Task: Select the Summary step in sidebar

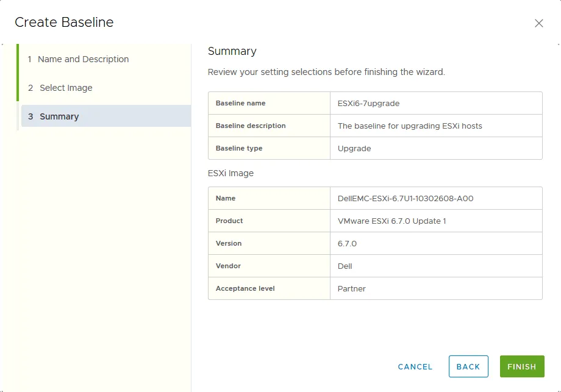Action: pyautogui.click(x=59, y=116)
